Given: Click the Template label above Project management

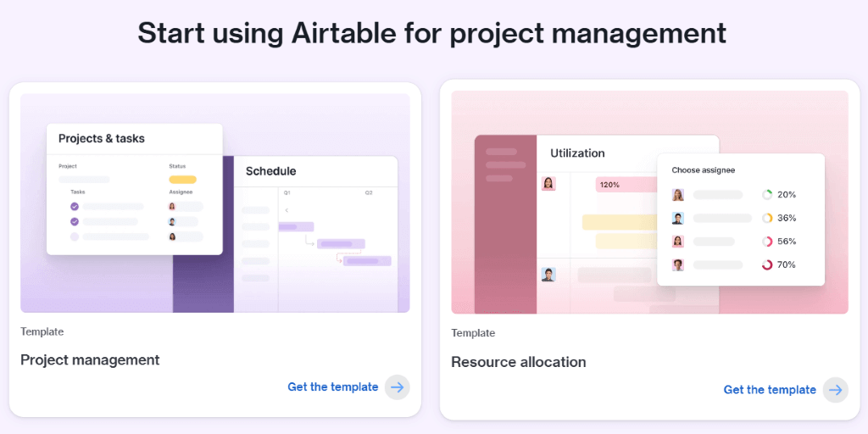Looking at the screenshot, I should coord(42,332).
